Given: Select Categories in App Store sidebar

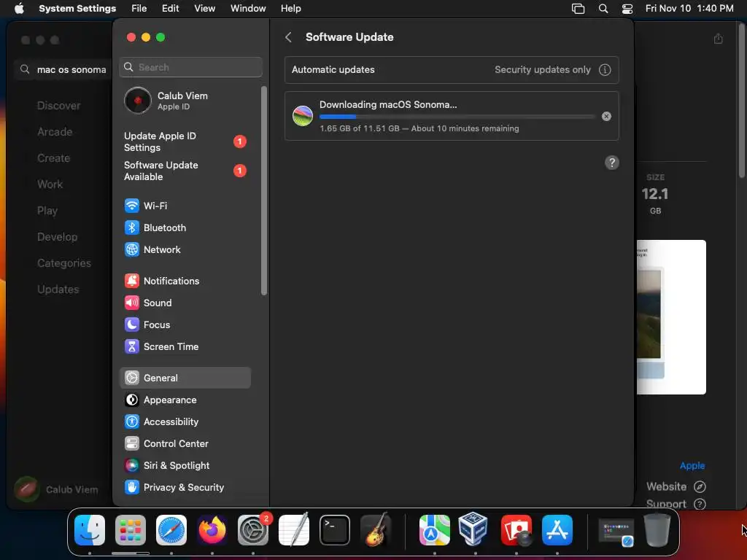Looking at the screenshot, I should point(64,262).
